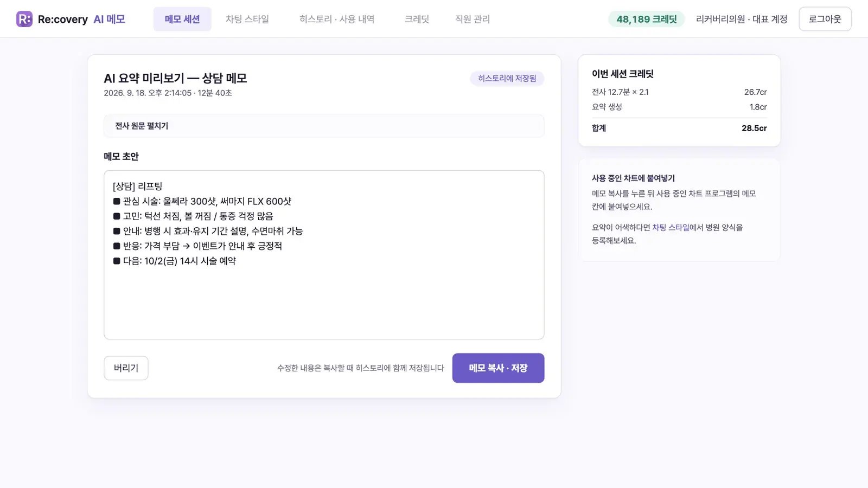Click the 버리기 button
This screenshot has height=488, width=868.
[x=126, y=368]
